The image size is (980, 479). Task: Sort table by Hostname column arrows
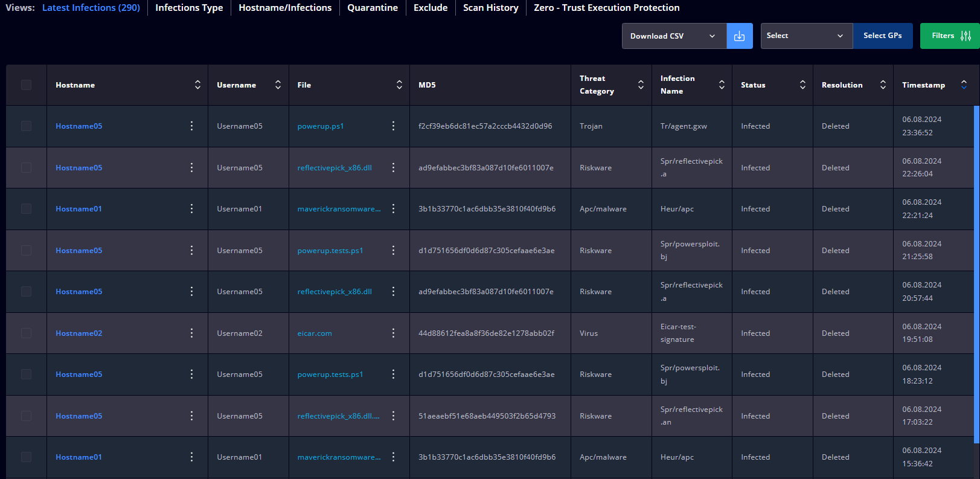click(x=197, y=85)
